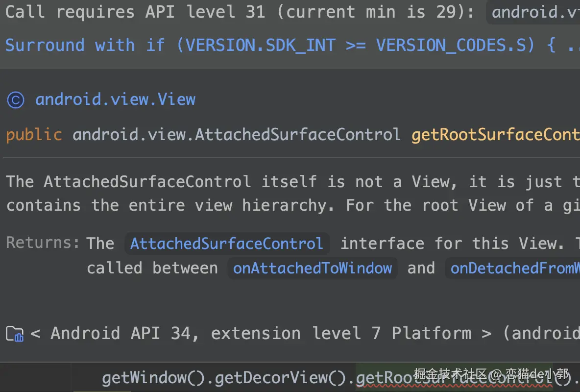The image size is (580, 392).
Task: Click the class icon beside android.view.View
Action: [16, 100]
